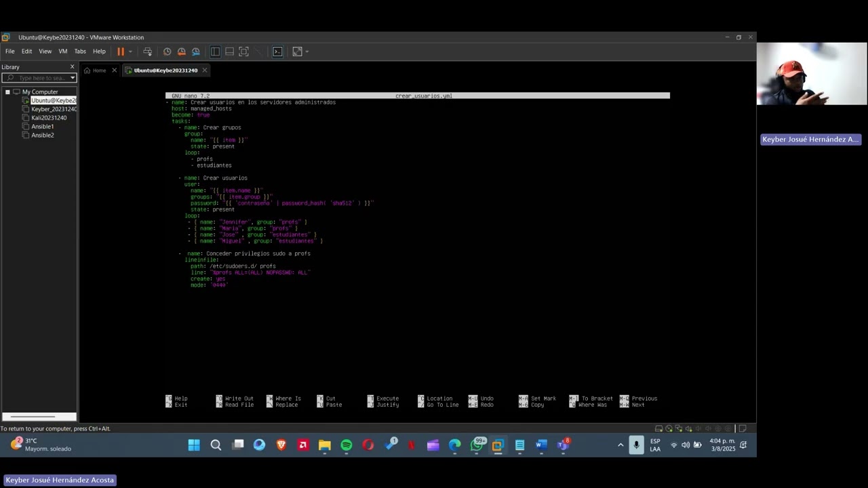Toggle the library sidebar view icon
This screenshot has width=868, height=488.
pos(215,52)
